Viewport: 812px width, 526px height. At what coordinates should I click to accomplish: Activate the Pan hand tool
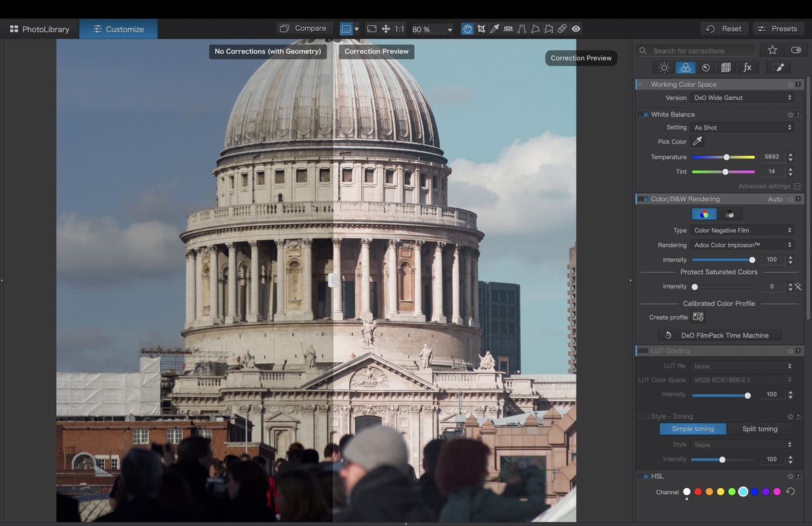(468, 28)
